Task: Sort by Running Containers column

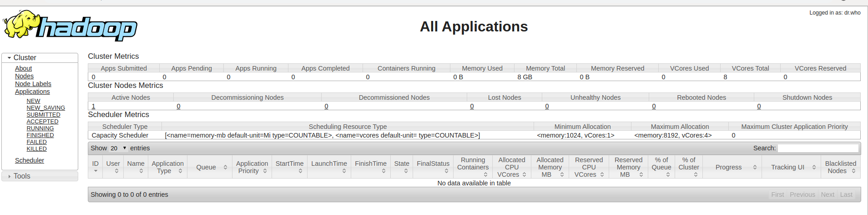Action: 473,167
